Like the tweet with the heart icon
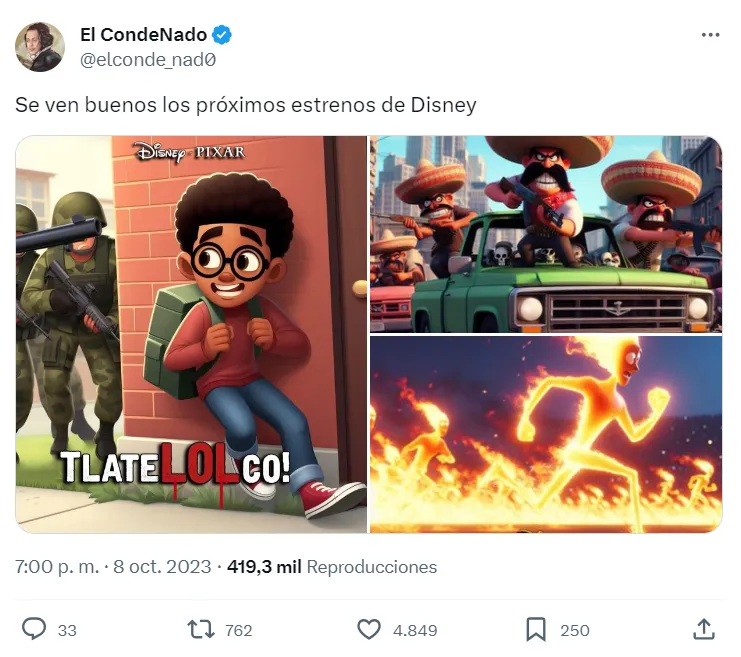 pyautogui.click(x=369, y=630)
